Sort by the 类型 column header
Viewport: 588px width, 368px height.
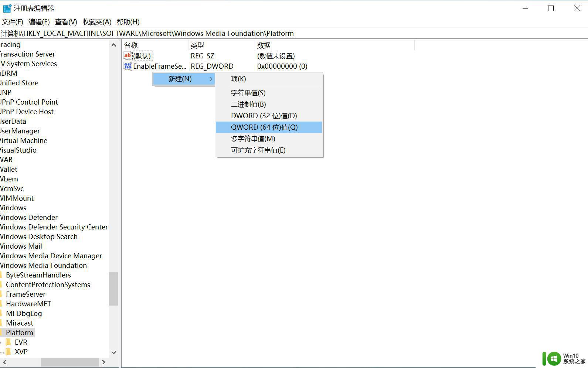click(222, 45)
